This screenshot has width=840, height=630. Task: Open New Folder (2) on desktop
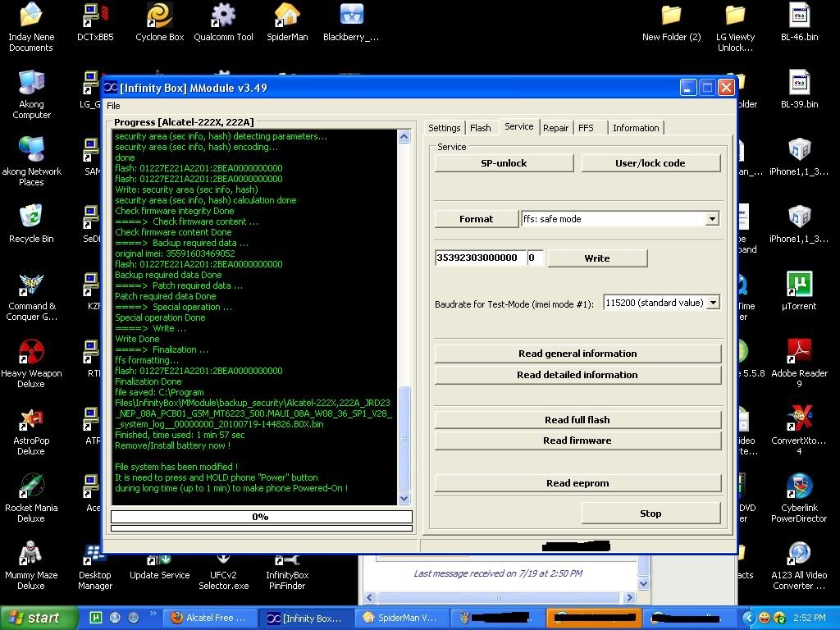[x=671, y=22]
